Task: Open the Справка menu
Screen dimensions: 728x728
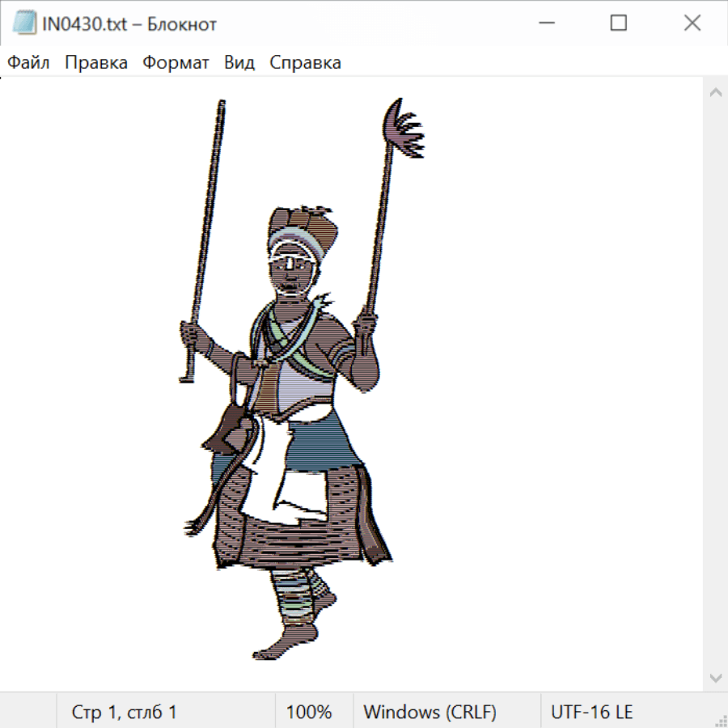Action: click(x=305, y=63)
